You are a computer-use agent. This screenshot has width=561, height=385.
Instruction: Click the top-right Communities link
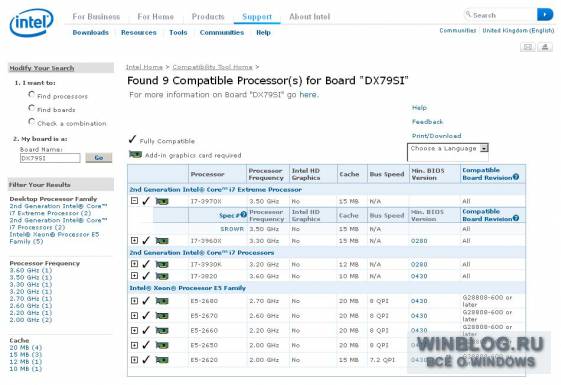[x=458, y=31]
